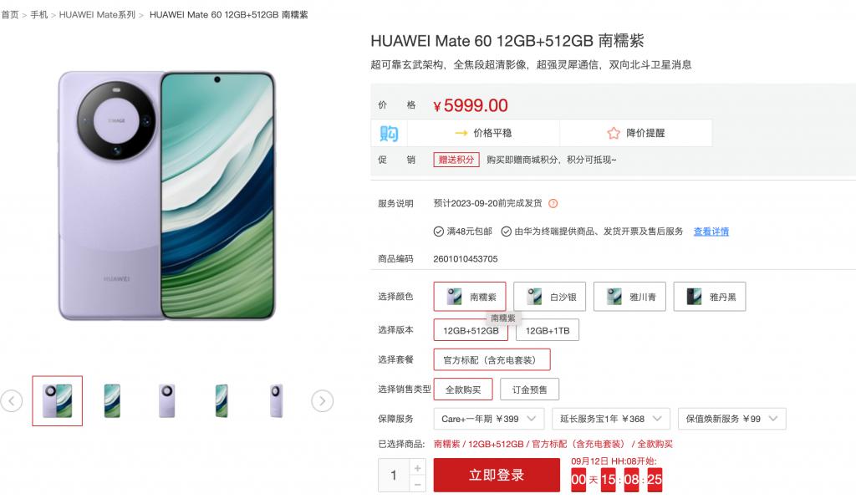Choose the 订金预售 sales type
Screen dimensions: 856x504
(529, 389)
